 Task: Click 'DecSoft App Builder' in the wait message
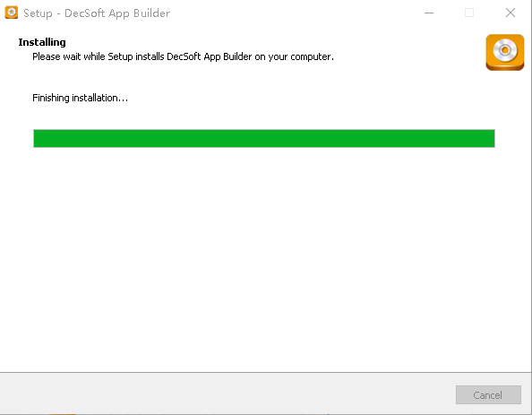[210, 56]
